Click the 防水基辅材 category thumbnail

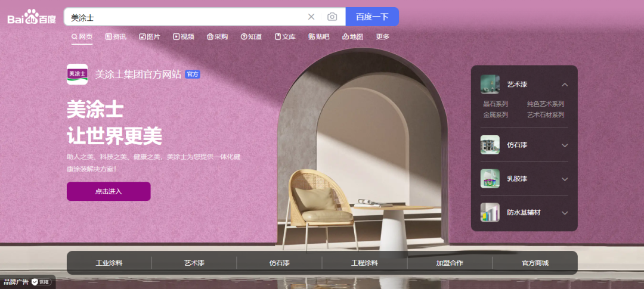coord(490,212)
